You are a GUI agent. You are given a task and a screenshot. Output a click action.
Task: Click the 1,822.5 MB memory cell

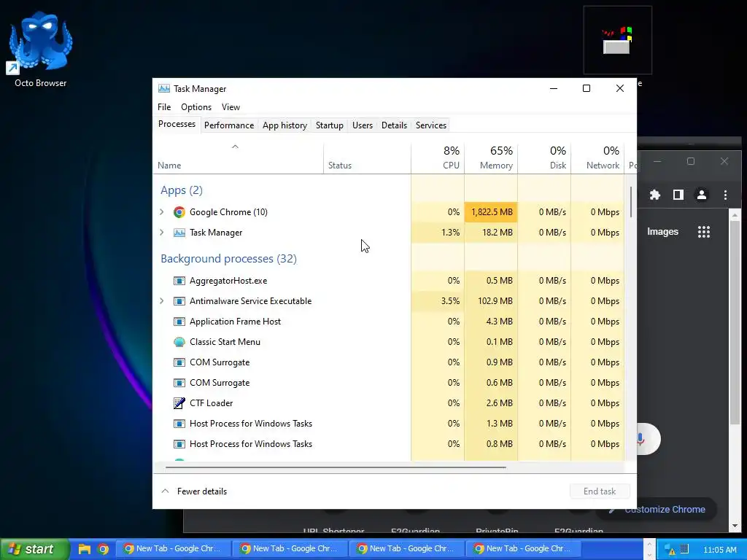(491, 212)
